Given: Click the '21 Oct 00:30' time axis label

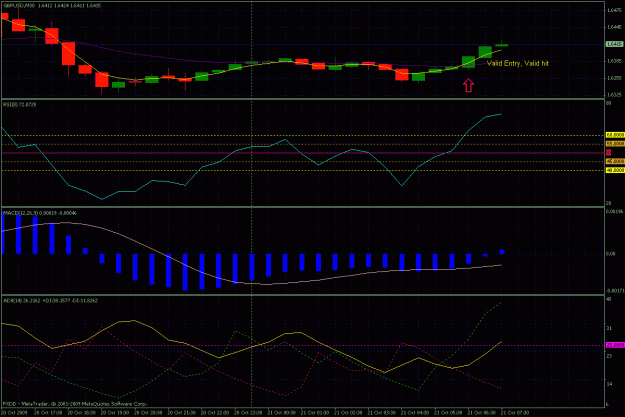Looking at the screenshot, I should [281, 413].
